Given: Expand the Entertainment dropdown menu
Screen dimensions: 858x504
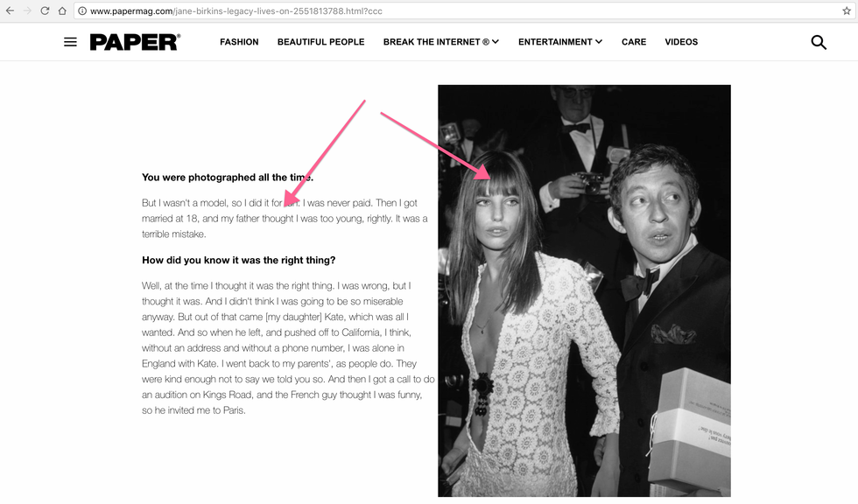Looking at the screenshot, I should click(x=559, y=42).
